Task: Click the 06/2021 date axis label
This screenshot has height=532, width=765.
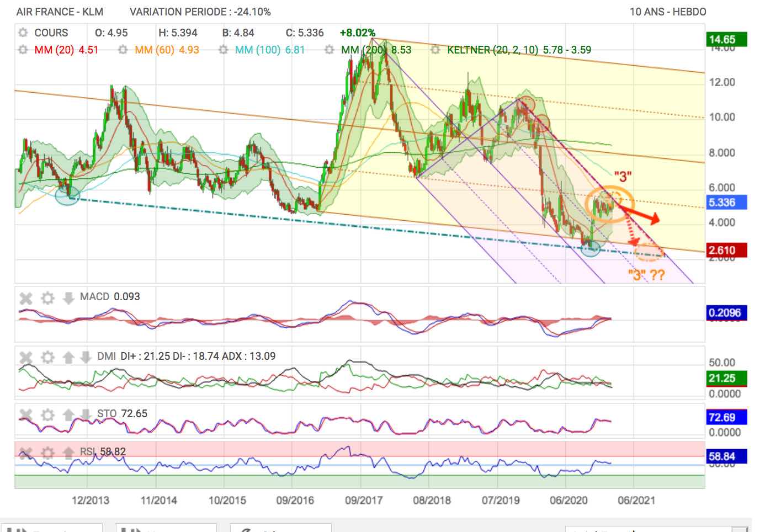Action: 636,501
